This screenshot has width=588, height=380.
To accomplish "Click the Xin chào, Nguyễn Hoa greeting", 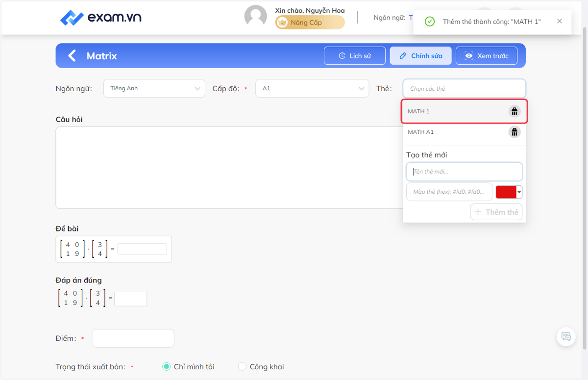I will (310, 10).
